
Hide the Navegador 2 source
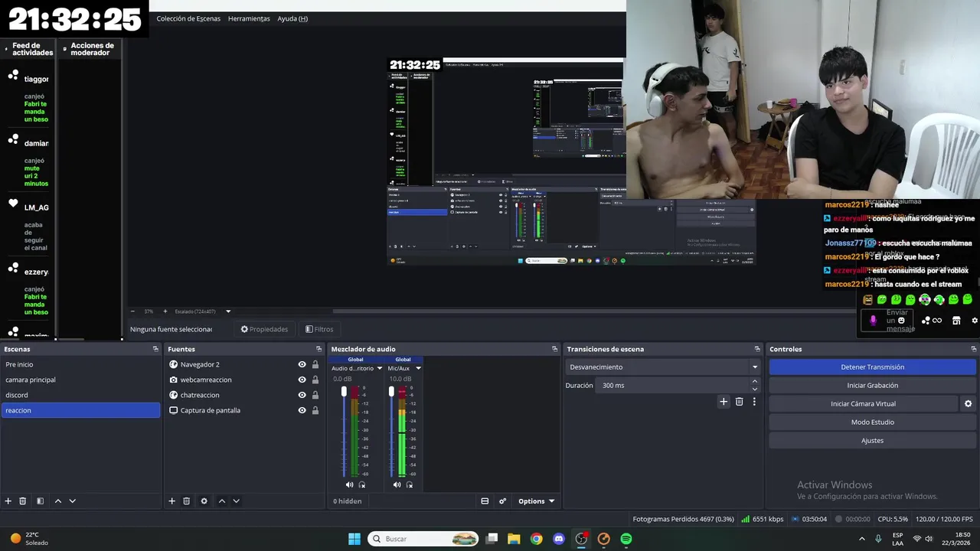pyautogui.click(x=302, y=365)
